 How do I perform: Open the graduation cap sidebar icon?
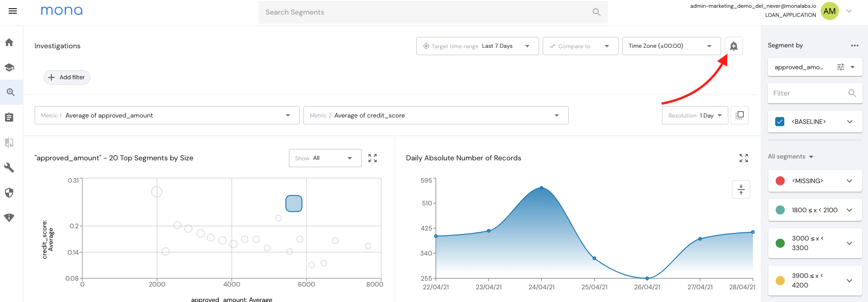(x=9, y=67)
